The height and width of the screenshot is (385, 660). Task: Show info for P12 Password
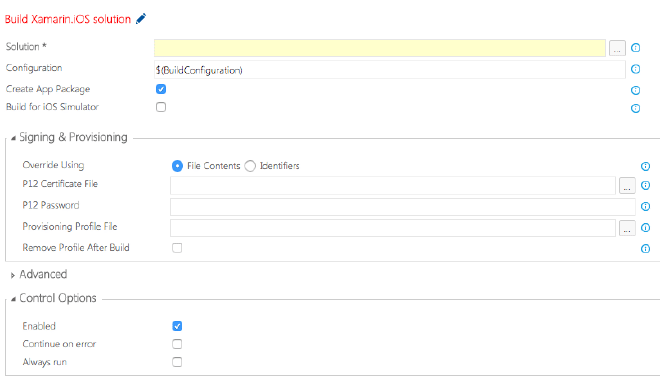[x=645, y=206]
